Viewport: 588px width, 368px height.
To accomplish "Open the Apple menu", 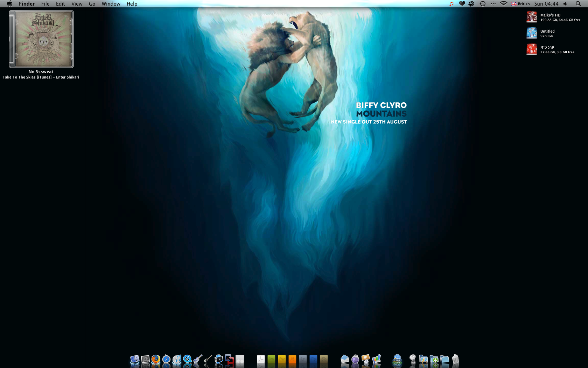I will click(9, 4).
